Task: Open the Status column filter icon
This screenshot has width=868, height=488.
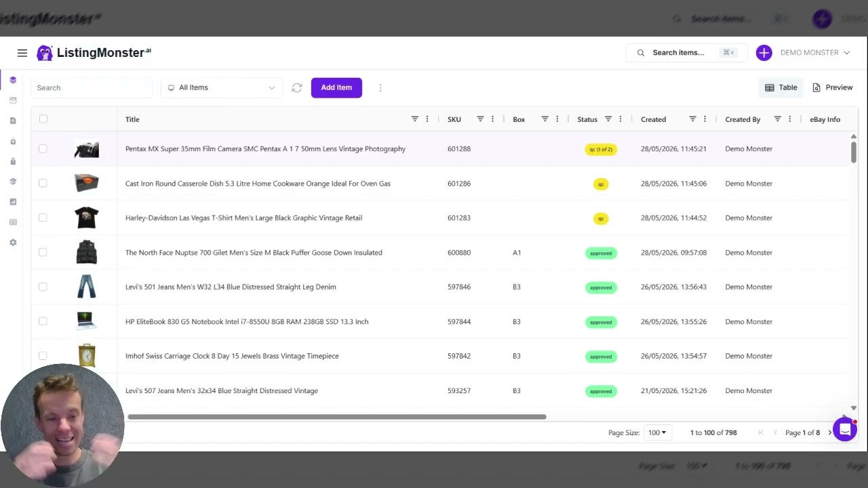Action: coord(608,119)
